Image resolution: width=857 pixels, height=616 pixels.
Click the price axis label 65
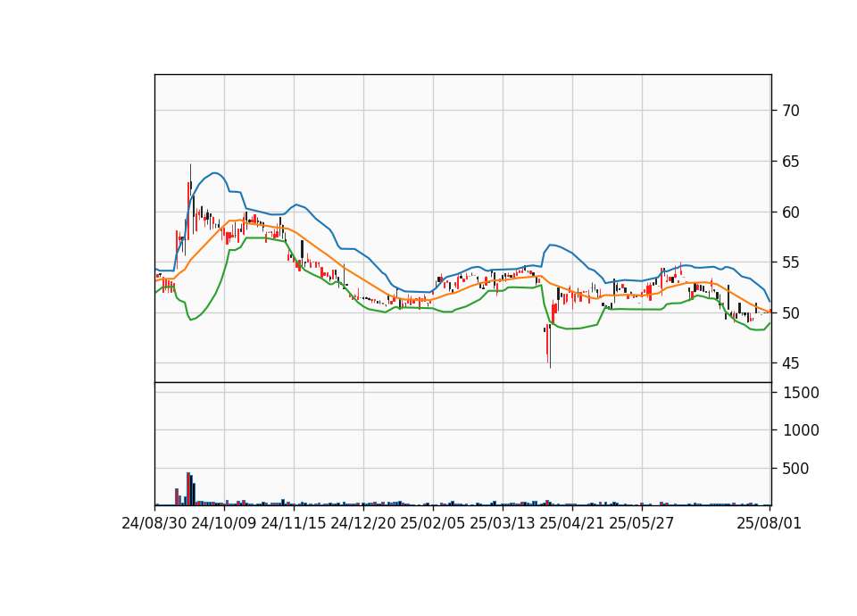791,162
